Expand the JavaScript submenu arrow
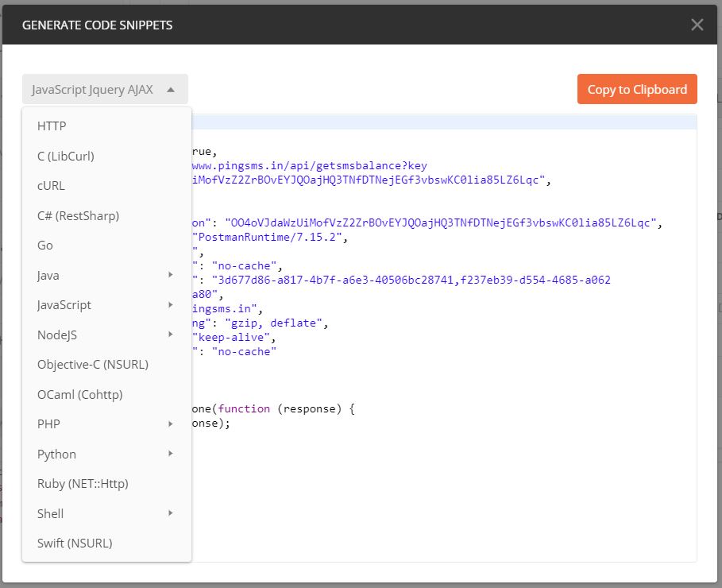 170,304
